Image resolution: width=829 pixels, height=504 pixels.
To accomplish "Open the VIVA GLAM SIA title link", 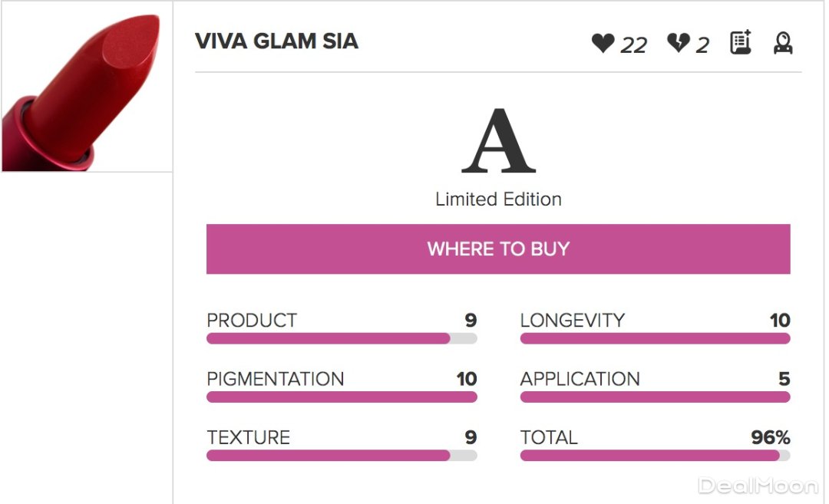I will [276, 41].
